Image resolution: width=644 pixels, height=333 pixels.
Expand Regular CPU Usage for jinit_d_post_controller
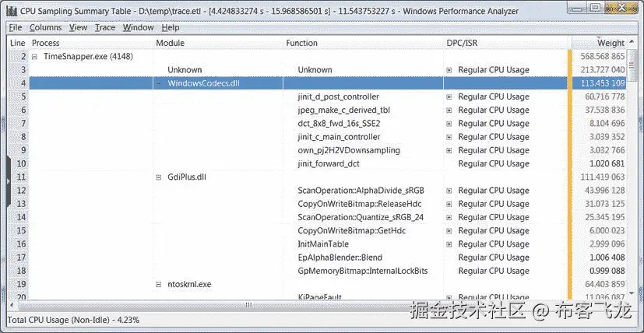tap(449, 97)
